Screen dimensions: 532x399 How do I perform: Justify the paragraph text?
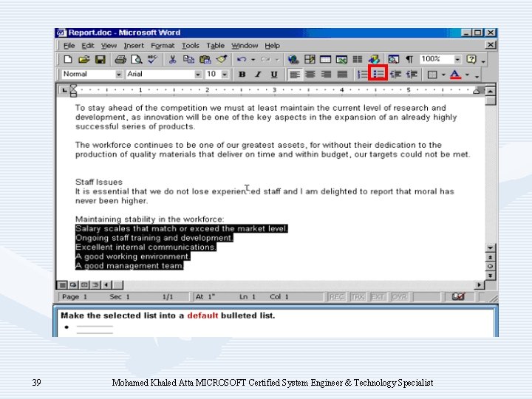(x=342, y=75)
